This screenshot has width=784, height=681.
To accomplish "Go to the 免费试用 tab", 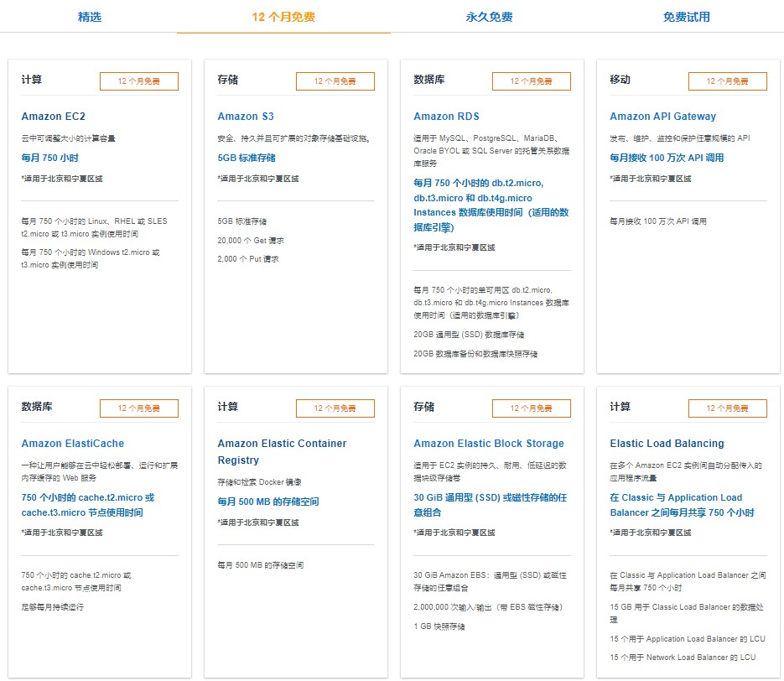I will tap(687, 17).
